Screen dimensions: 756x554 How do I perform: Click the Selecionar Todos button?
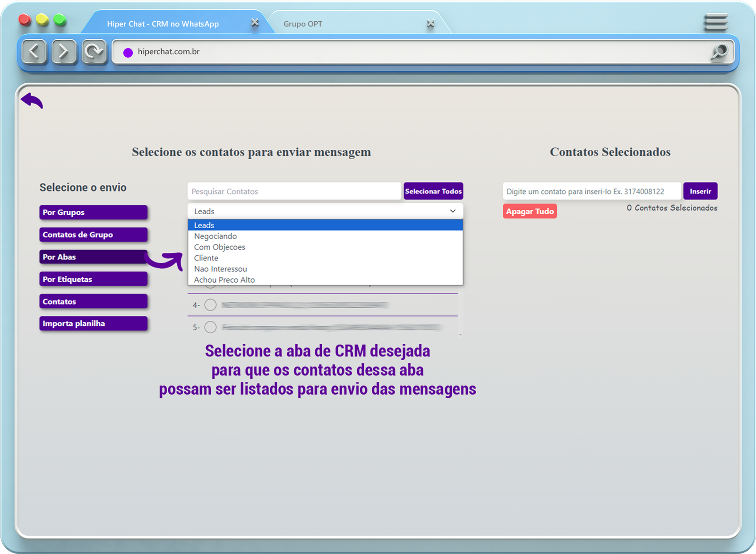pos(433,191)
